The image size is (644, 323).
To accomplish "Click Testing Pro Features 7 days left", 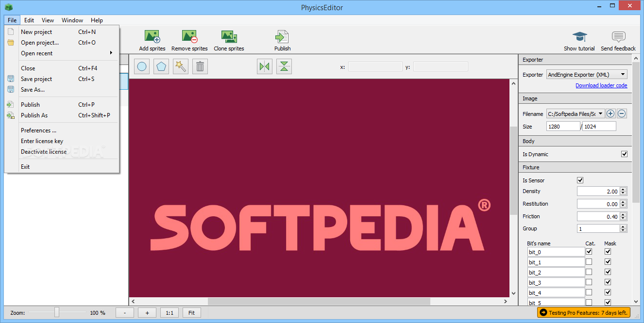I will (584, 313).
